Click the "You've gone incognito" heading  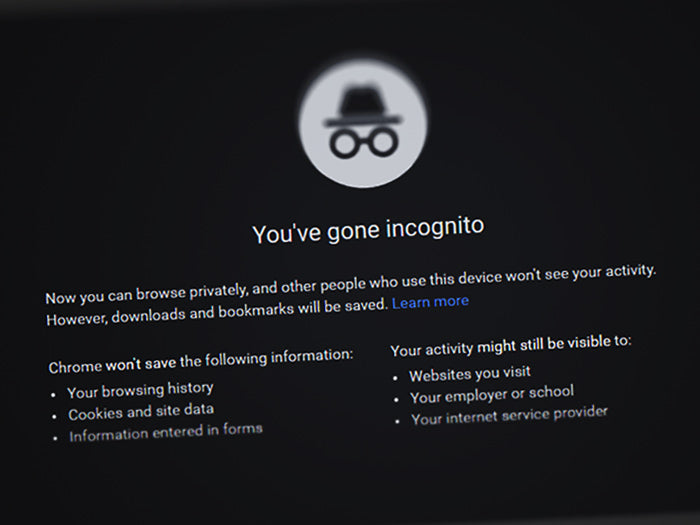tap(368, 230)
